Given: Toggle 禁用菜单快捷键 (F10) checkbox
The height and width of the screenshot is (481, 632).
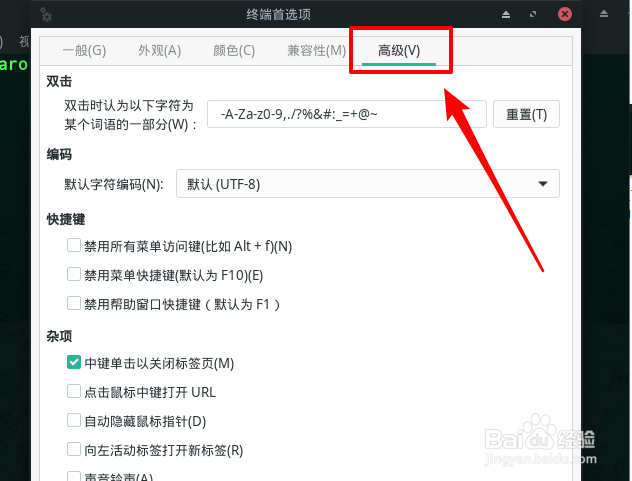Looking at the screenshot, I should (74, 274).
